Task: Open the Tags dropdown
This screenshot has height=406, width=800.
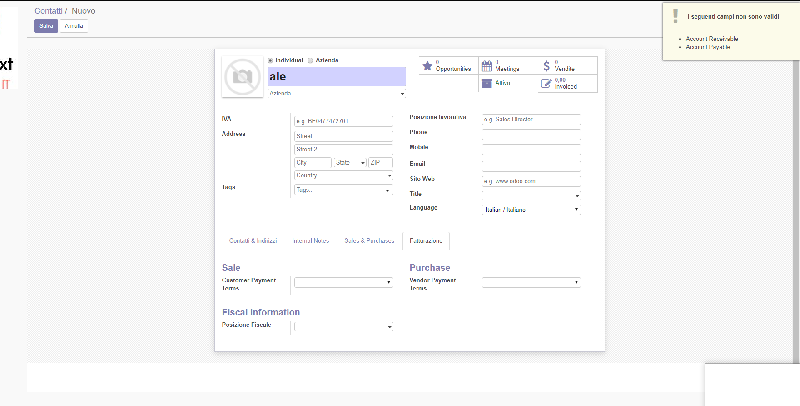Action: 343,190
